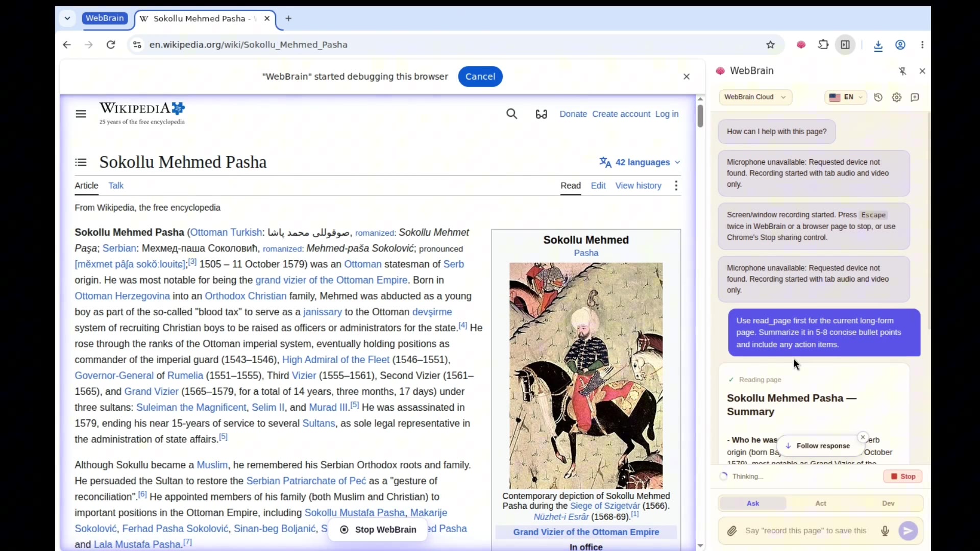Reload the current page

tap(111, 45)
